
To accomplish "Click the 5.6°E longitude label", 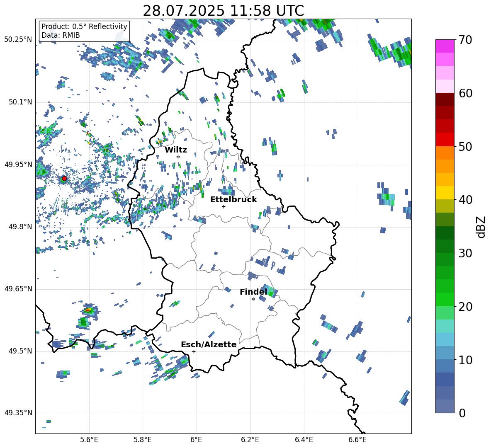I will tap(89, 440).
